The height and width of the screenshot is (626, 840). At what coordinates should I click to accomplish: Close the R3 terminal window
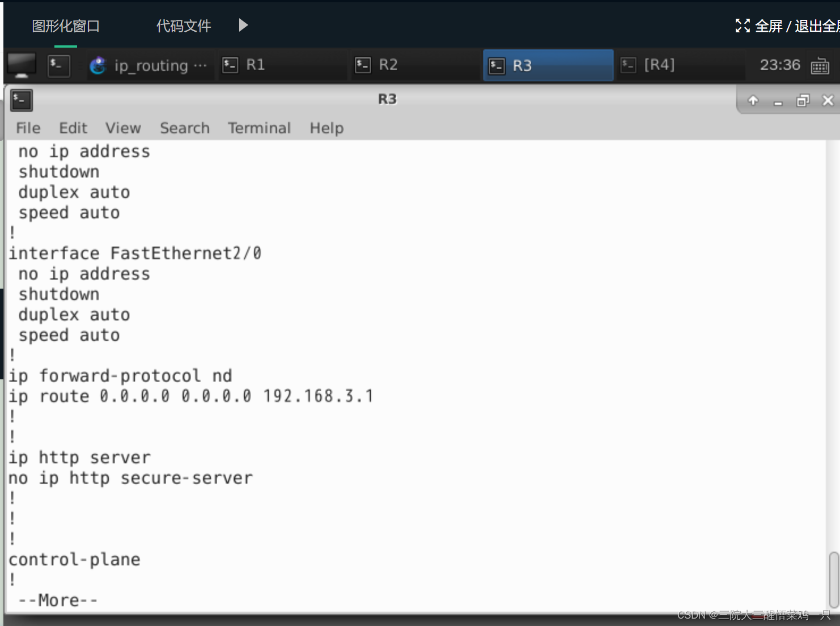(x=828, y=100)
